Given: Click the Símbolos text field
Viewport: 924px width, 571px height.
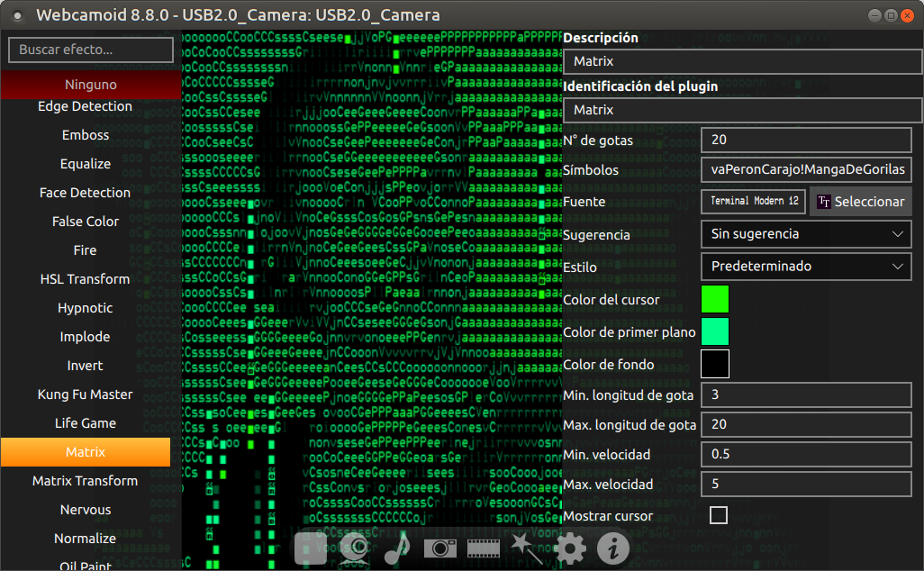Looking at the screenshot, I should [806, 169].
